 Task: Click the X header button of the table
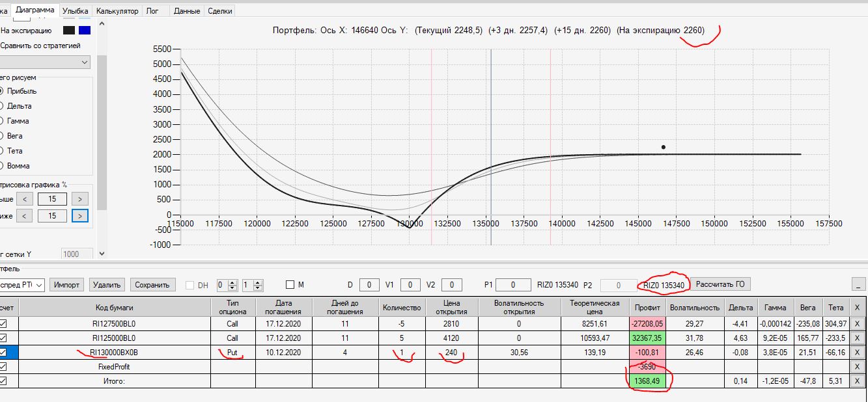tap(857, 307)
